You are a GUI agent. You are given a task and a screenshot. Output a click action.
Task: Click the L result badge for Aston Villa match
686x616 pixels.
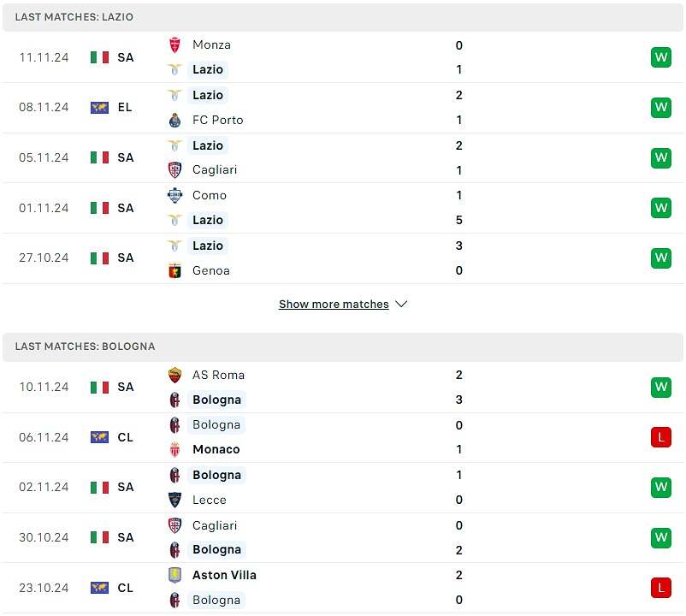pos(660,588)
